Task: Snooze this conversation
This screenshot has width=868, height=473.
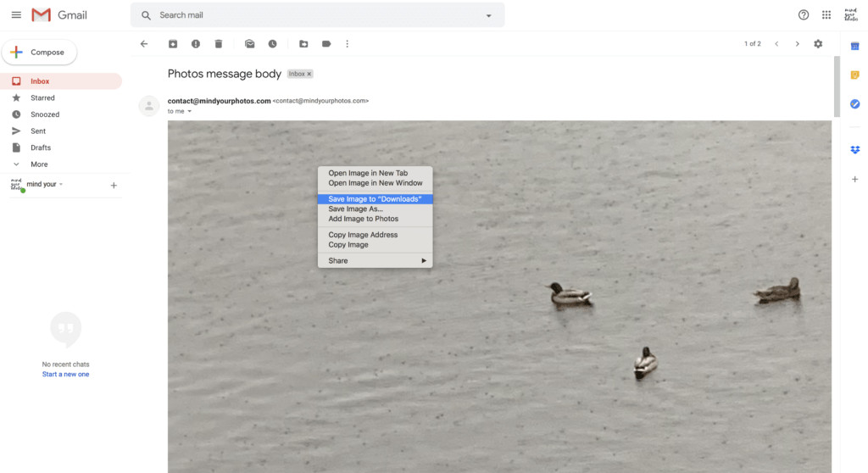Action: click(x=272, y=44)
